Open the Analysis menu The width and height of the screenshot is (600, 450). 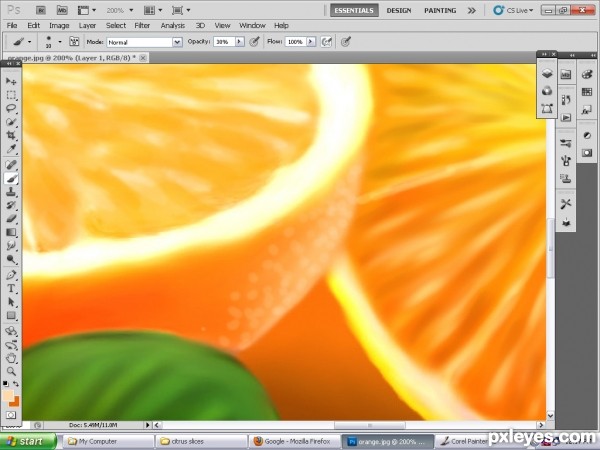(x=173, y=26)
